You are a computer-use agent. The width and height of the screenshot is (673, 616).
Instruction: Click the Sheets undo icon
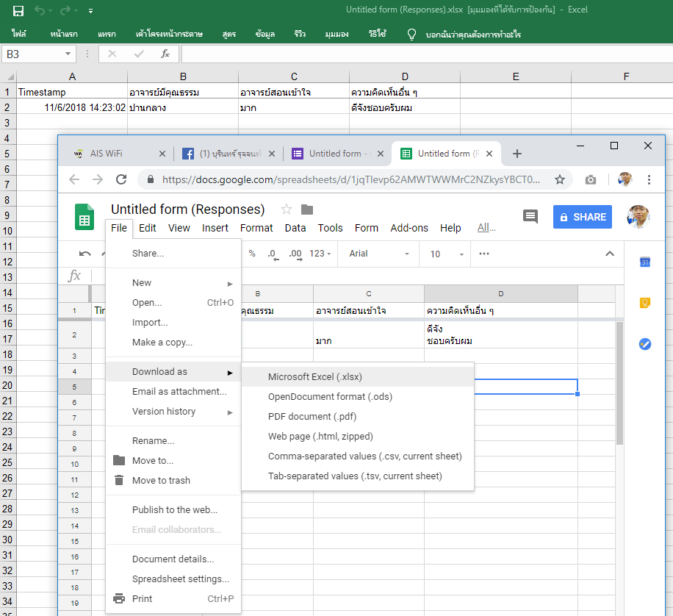(85, 254)
